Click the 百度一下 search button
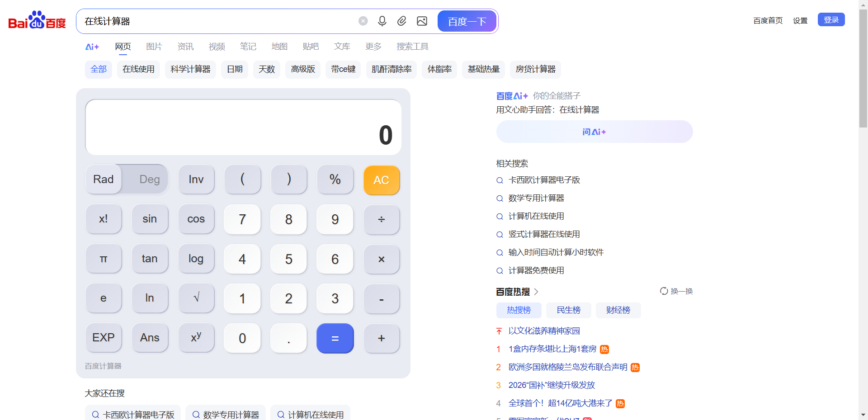The image size is (868, 420). pyautogui.click(x=467, y=21)
